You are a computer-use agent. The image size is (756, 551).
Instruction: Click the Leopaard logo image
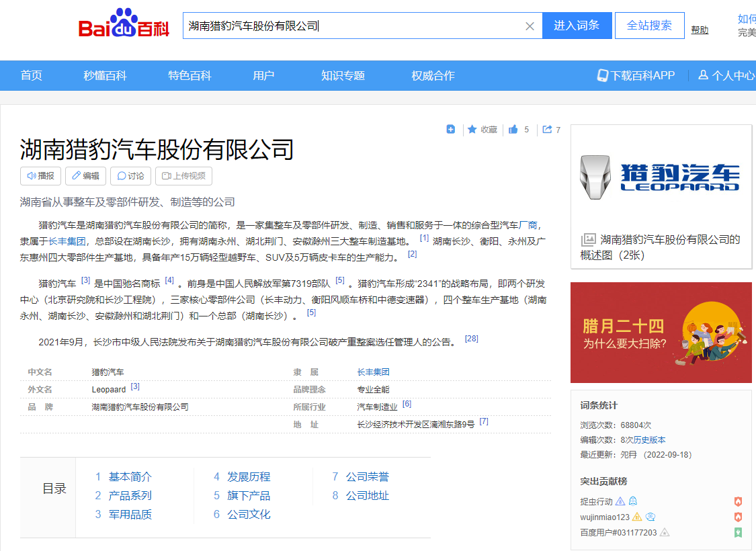[661, 177]
